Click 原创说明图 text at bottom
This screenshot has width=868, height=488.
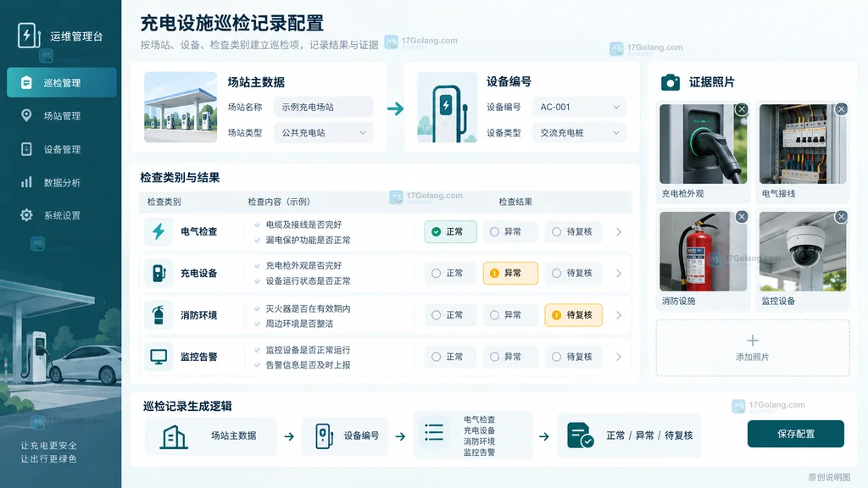pos(829,477)
